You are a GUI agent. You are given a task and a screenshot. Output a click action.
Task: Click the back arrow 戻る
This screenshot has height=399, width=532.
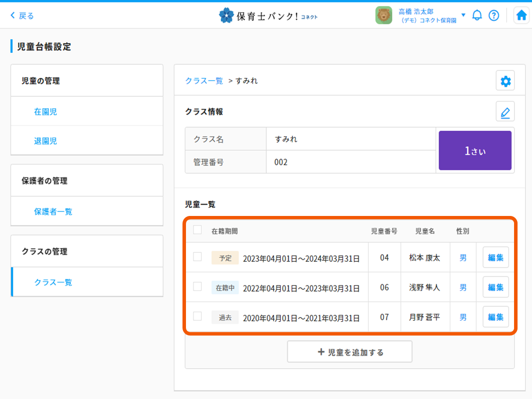[22, 16]
